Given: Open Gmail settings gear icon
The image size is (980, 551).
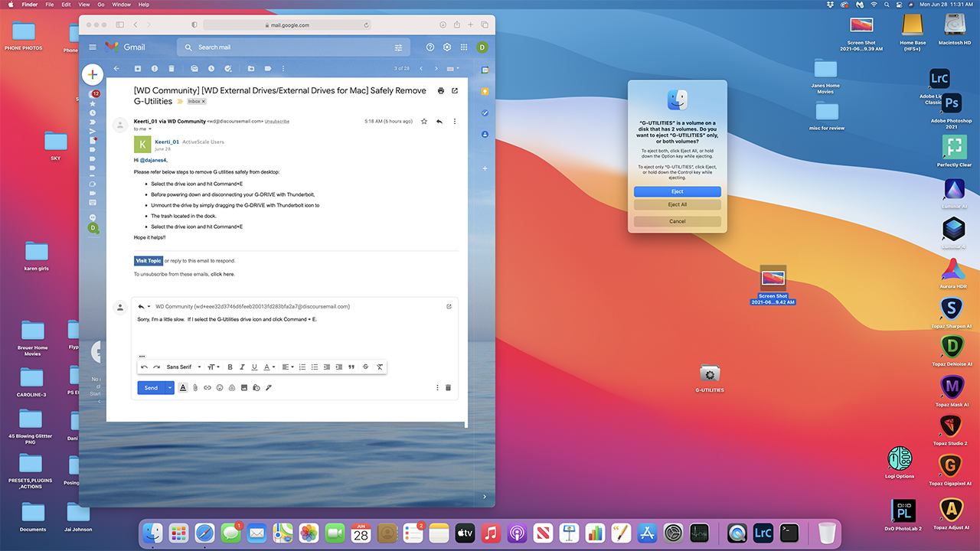Looking at the screenshot, I should 447,47.
